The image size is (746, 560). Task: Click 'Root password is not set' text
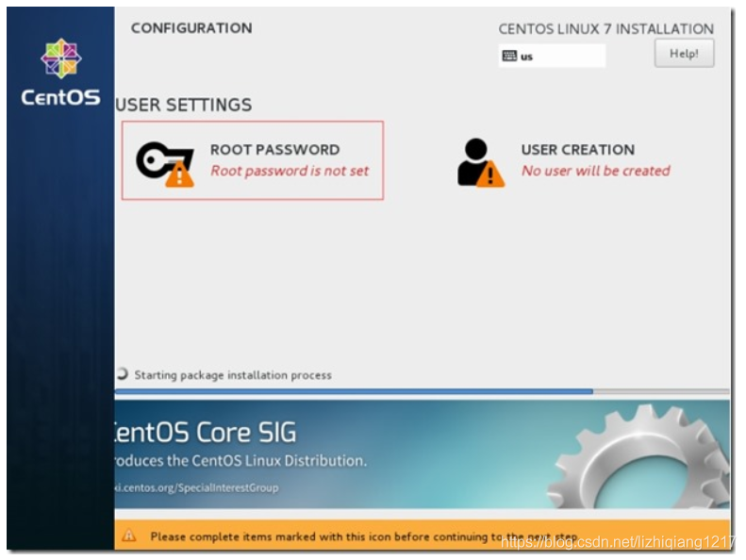coord(290,171)
